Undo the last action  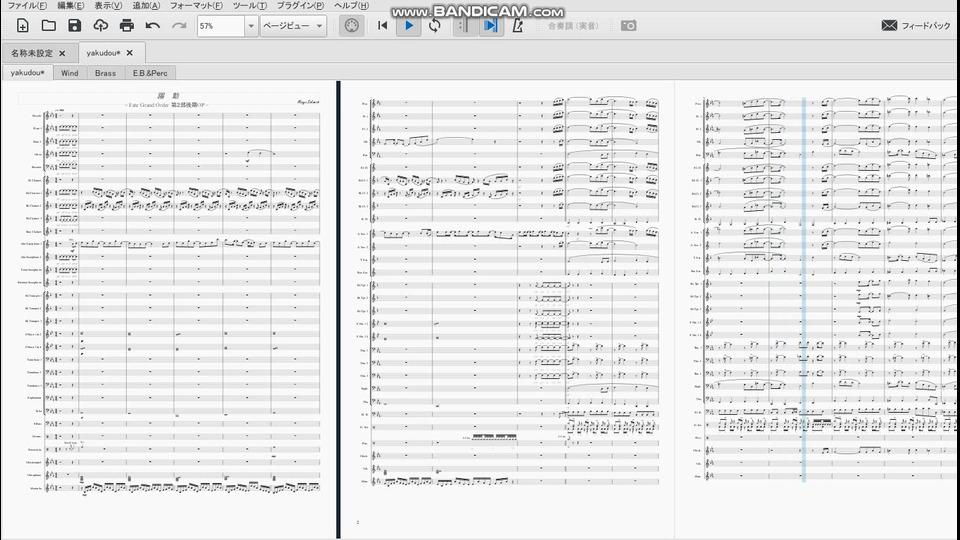coord(152,26)
